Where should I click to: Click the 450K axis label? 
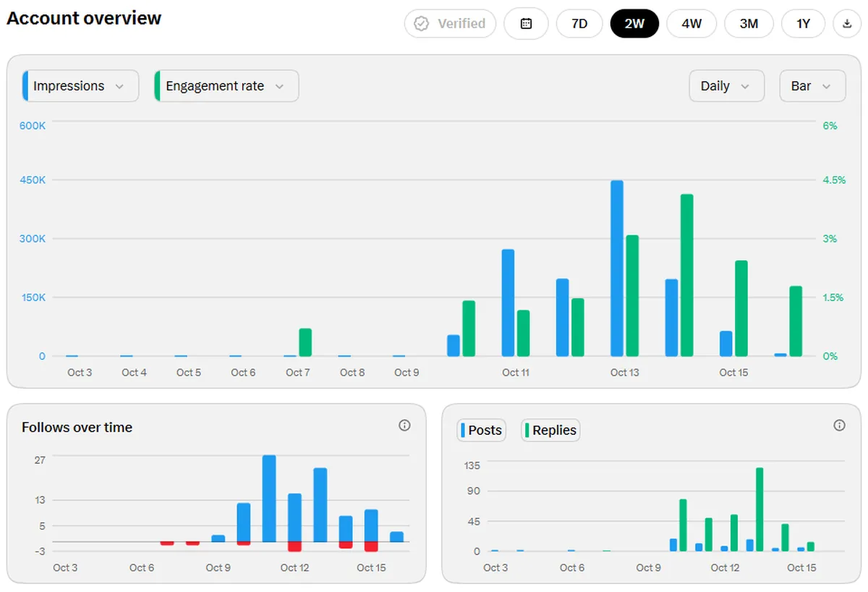[33, 179]
